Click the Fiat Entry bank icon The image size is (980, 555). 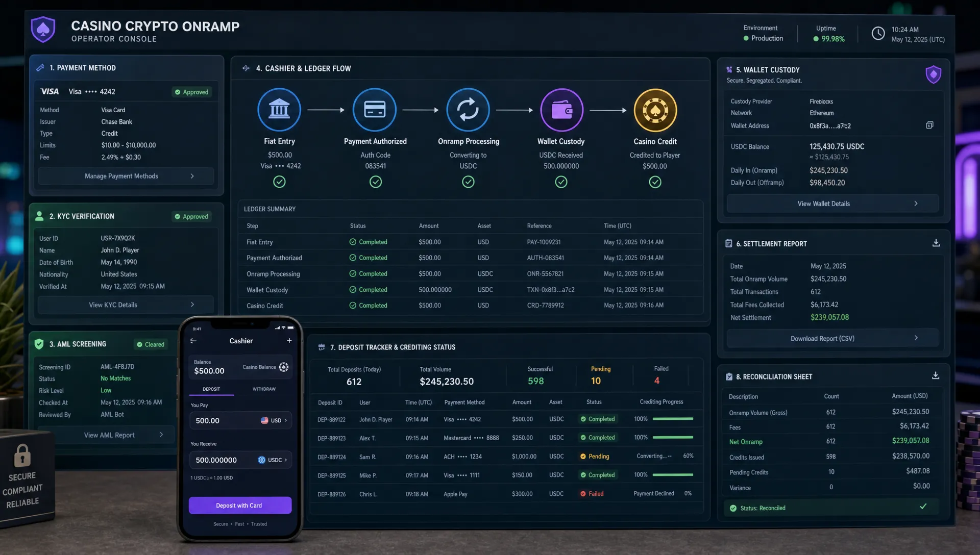point(279,110)
